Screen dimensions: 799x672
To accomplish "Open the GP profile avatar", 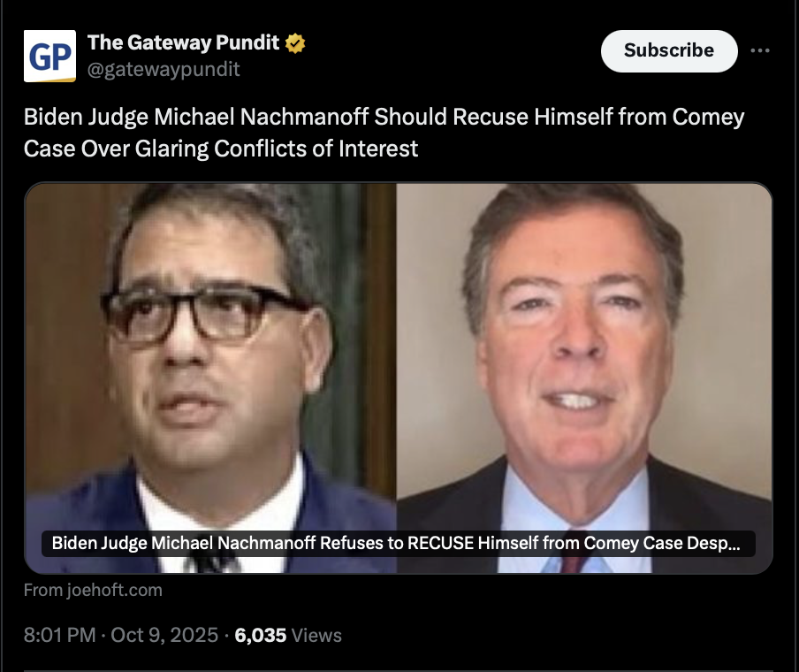I will [x=49, y=56].
